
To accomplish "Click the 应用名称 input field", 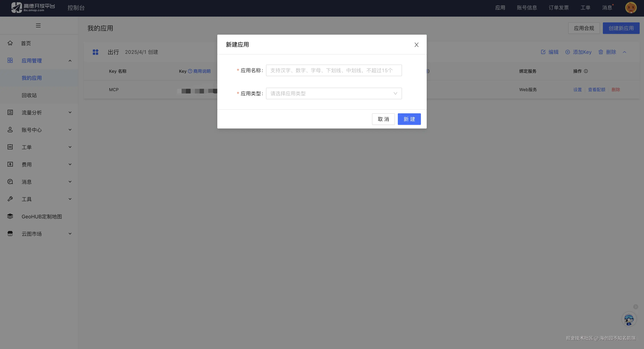I will tap(334, 71).
